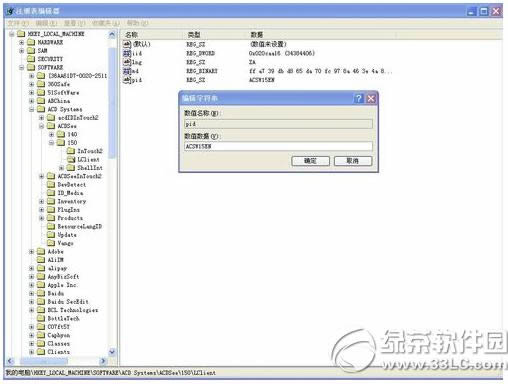Expand the HARDWARE key node
Screen dimensions: 508x384
(22, 42)
